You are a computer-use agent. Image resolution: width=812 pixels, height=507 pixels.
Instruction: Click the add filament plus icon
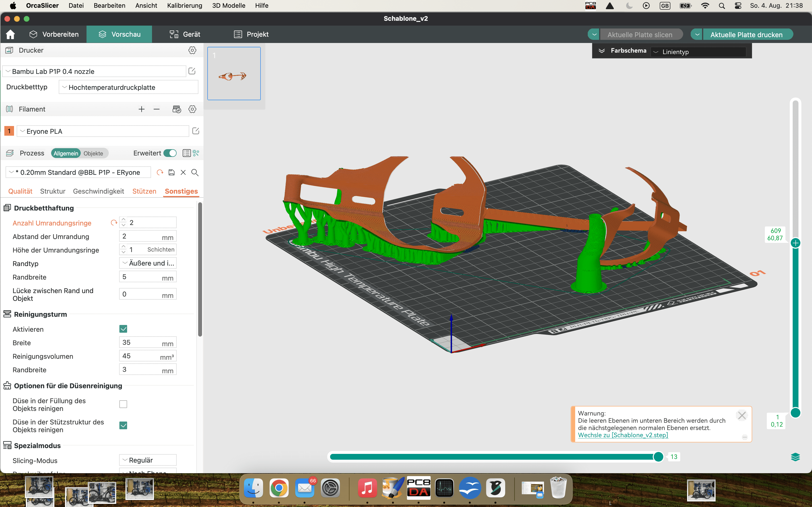[141, 109]
